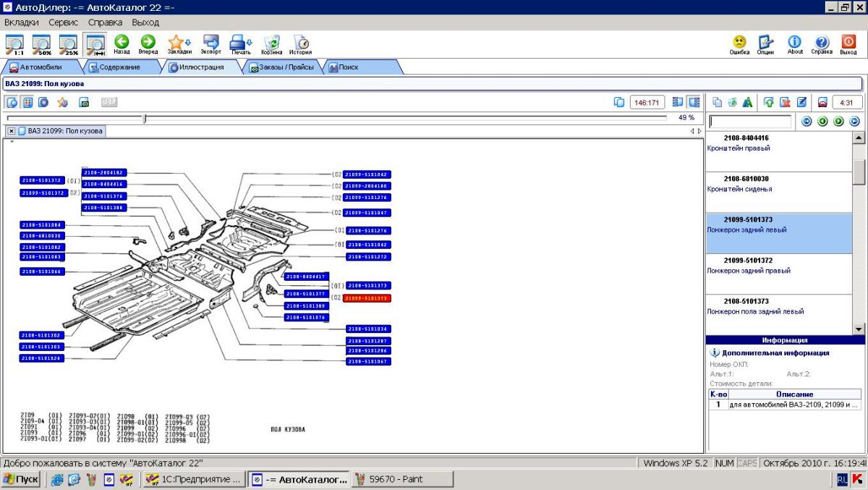Viewport: 868px width, 490px height.
Task: Click the greyed 3D button
Action: [109, 102]
